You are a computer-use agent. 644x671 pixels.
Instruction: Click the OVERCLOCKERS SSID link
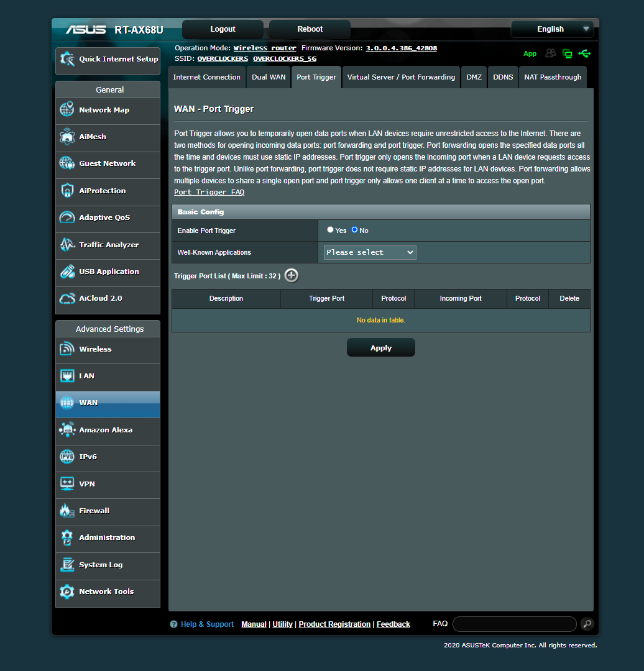223,58
